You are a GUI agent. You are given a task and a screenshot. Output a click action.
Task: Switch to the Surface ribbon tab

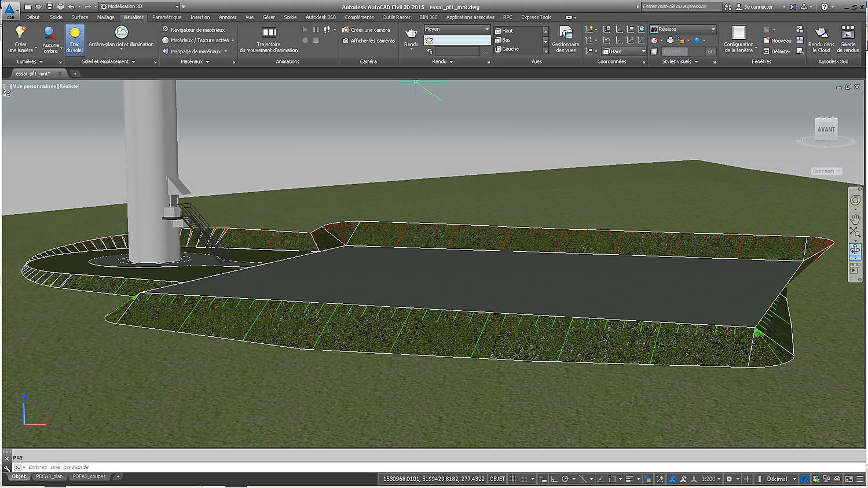coord(80,17)
